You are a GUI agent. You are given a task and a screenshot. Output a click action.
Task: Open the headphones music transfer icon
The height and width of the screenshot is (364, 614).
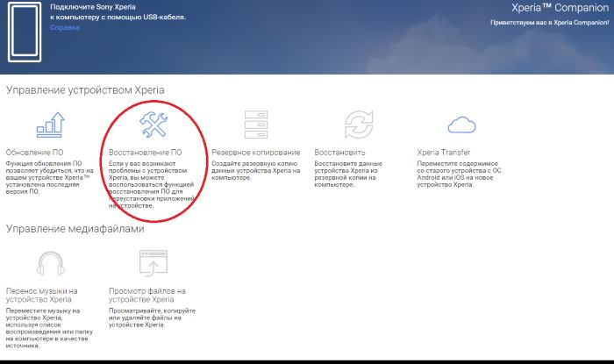(51, 263)
